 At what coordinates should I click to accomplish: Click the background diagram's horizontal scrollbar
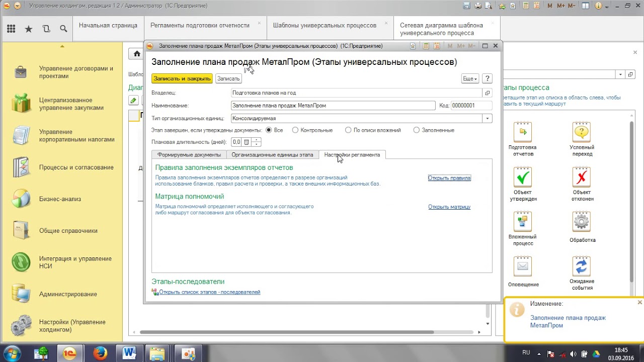[x=287, y=332]
